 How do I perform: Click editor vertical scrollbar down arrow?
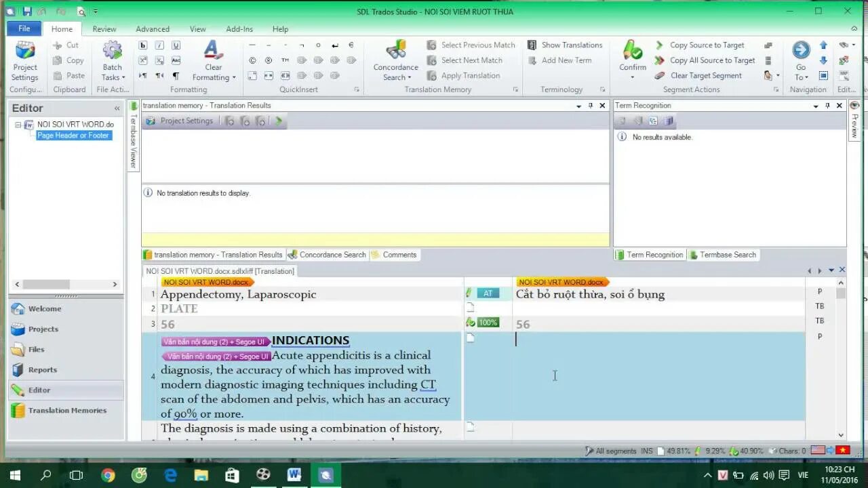coord(841,435)
